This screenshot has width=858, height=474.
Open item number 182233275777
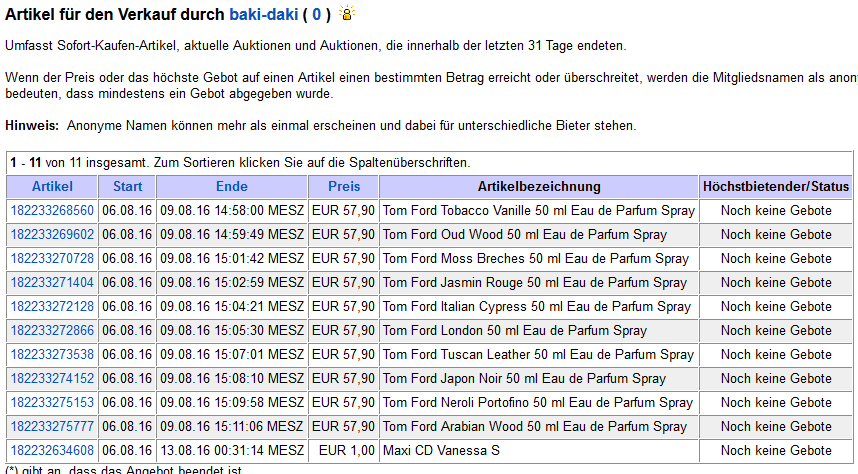tap(53, 427)
